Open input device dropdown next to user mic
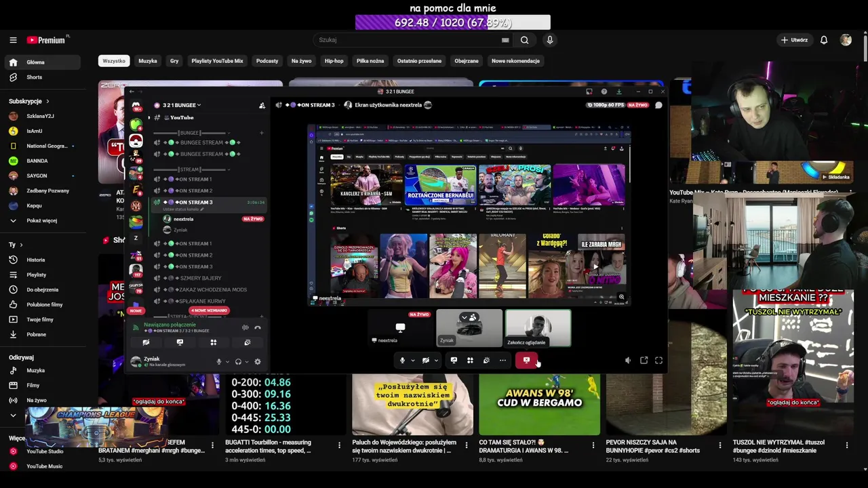868x488 pixels. point(227,362)
